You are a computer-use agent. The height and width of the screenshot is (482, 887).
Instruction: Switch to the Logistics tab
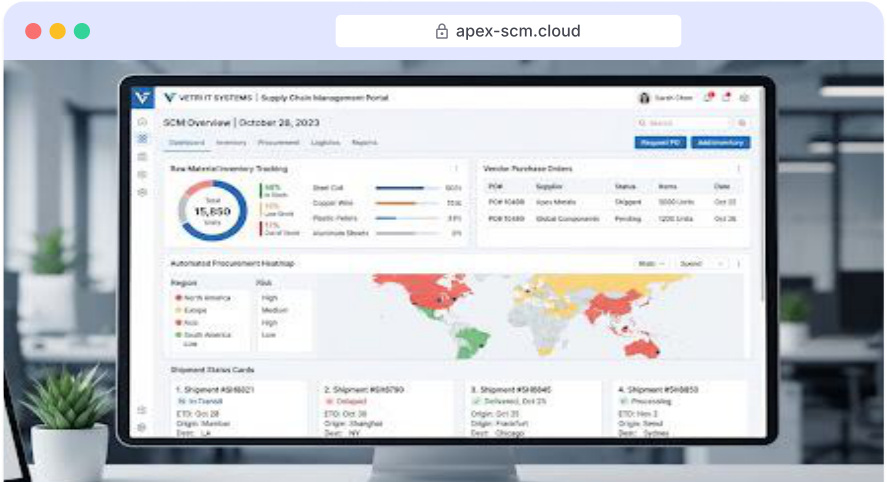(x=325, y=143)
